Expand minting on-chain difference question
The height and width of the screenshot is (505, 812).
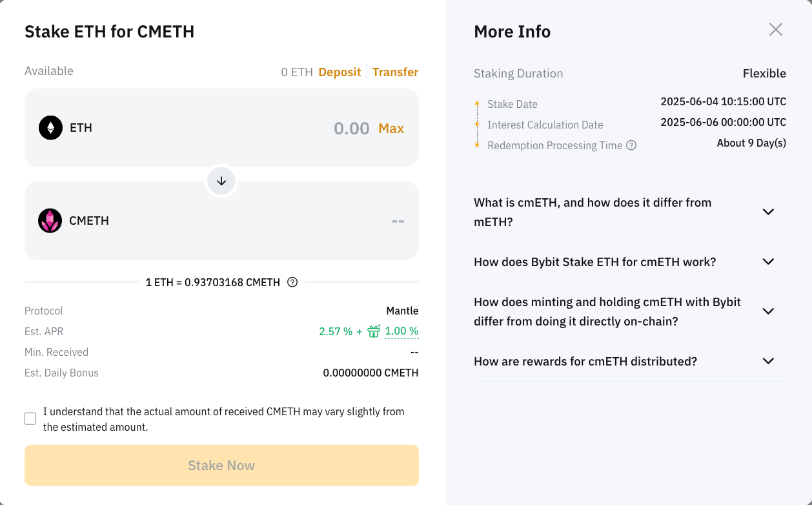[x=767, y=311]
